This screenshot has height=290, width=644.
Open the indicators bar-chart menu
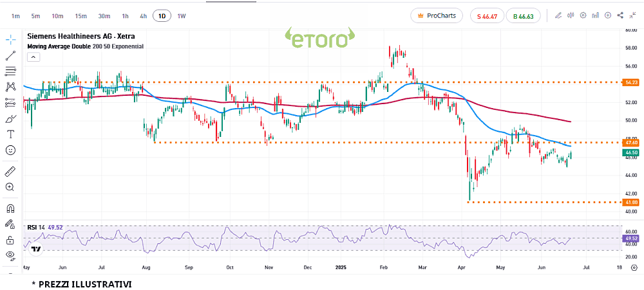[x=596, y=15]
